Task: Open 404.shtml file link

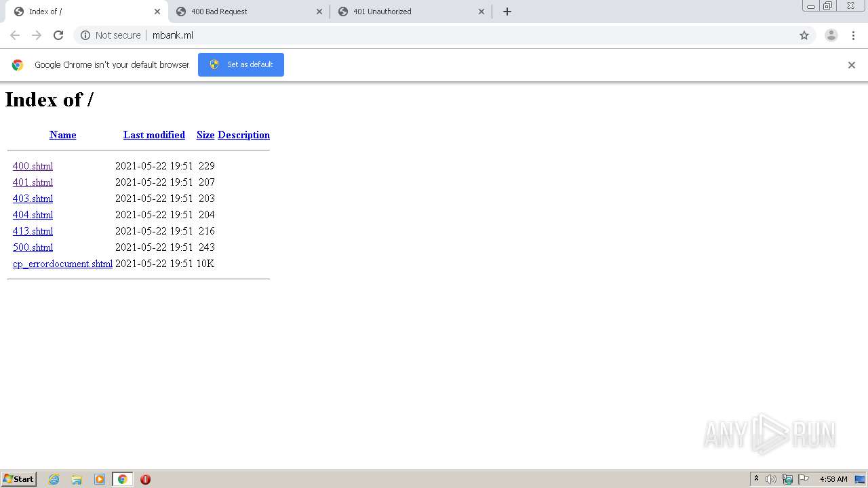Action: click(33, 215)
